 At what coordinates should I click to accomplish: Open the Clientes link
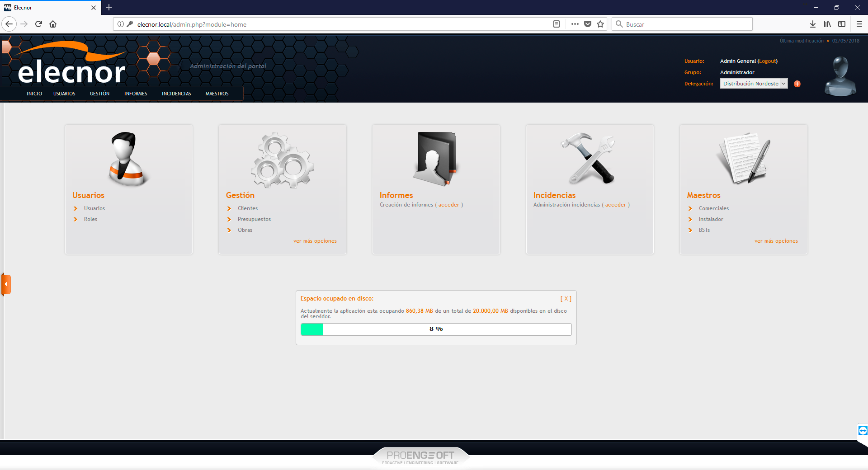[248, 208]
